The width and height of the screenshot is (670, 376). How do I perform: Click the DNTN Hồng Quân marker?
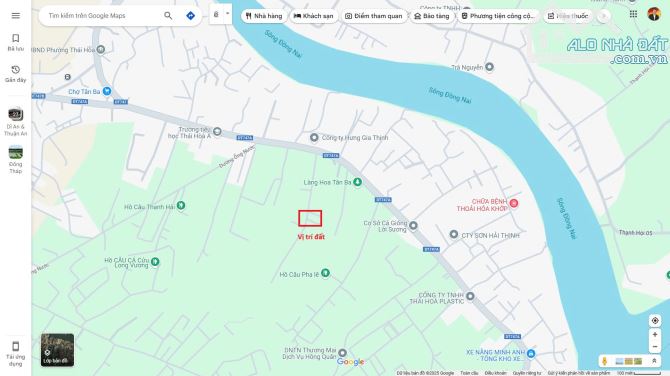(342, 353)
